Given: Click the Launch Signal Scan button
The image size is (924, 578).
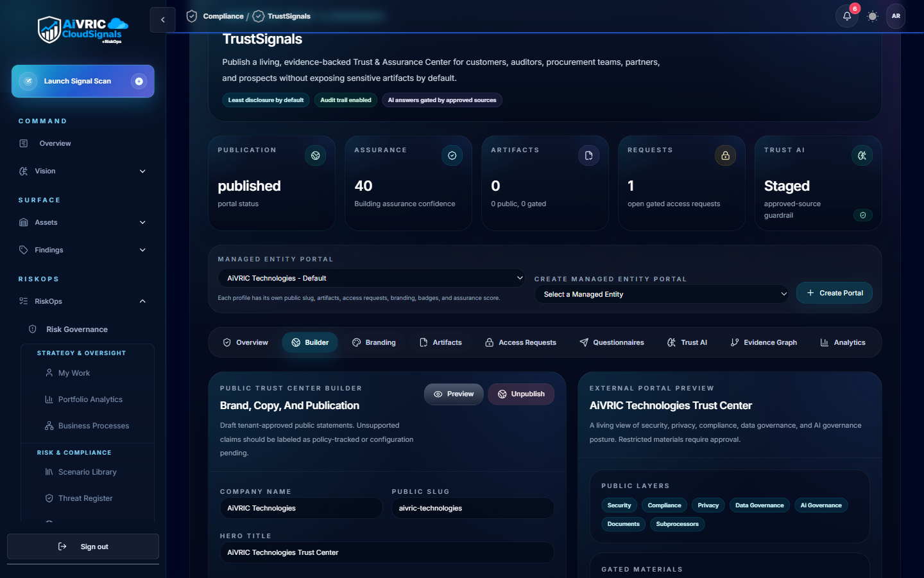Looking at the screenshot, I should coord(83,81).
